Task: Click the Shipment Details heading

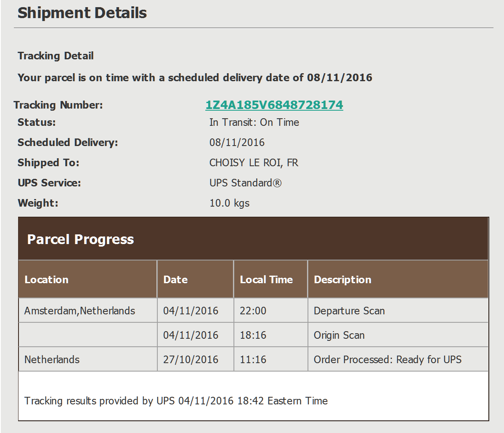Action: click(82, 13)
